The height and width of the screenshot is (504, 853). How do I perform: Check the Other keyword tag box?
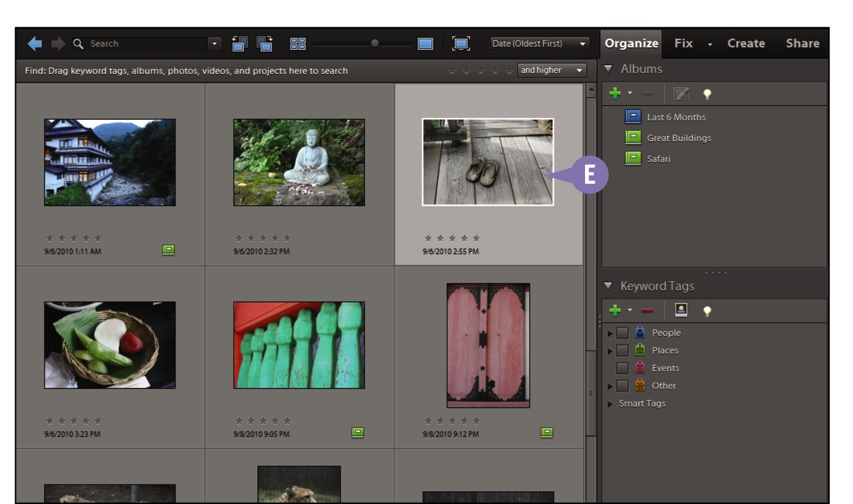click(622, 386)
